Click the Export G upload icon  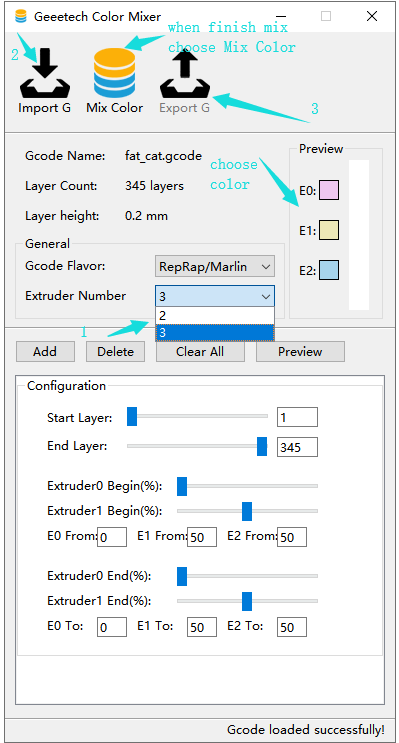tap(184, 72)
